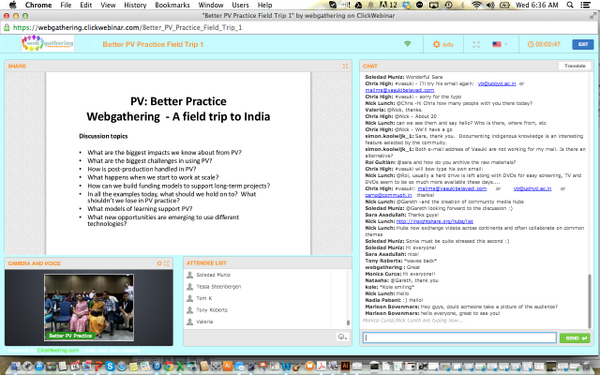Open the Chrome menu in menu bar
Screen dimensions: 600x375
pos(38,5)
